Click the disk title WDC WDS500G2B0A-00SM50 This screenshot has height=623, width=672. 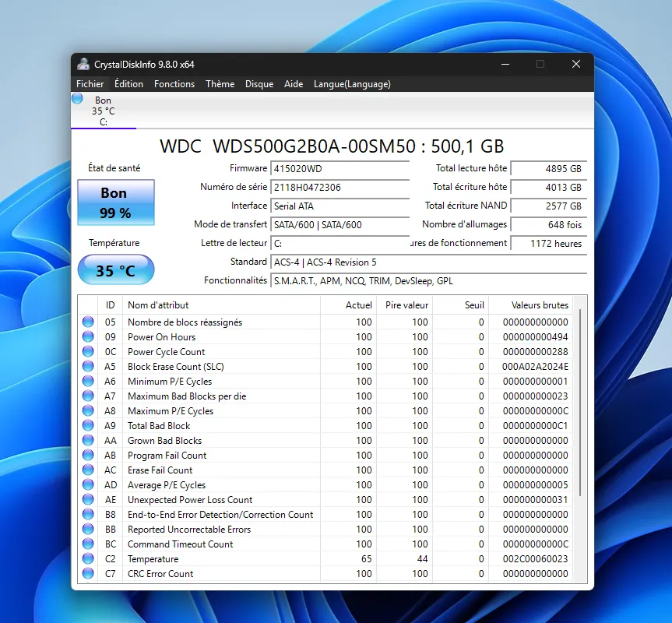coord(332,146)
